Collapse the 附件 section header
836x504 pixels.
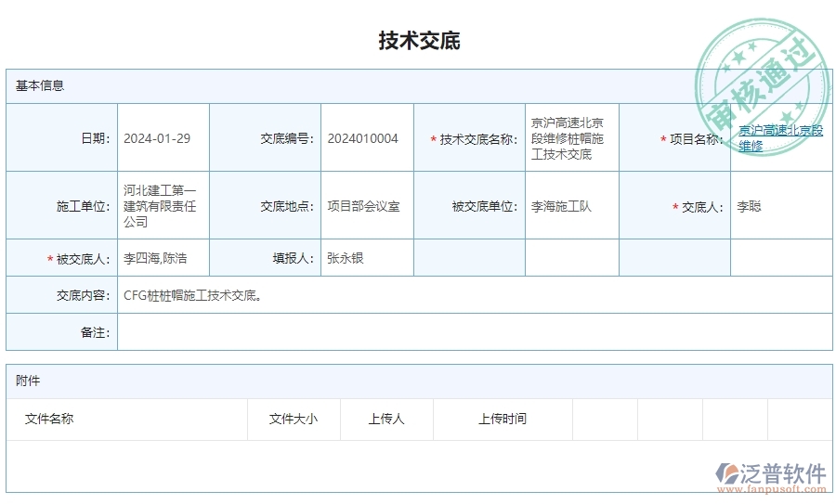pyautogui.click(x=28, y=381)
